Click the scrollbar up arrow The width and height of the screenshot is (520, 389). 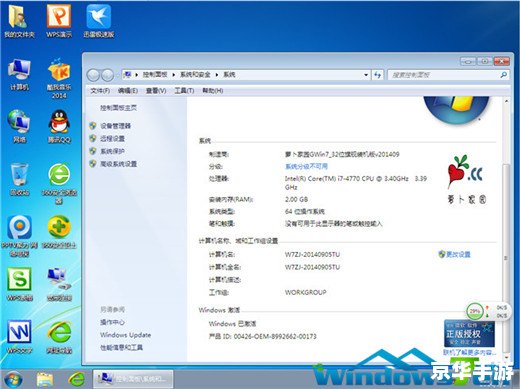[x=506, y=101]
